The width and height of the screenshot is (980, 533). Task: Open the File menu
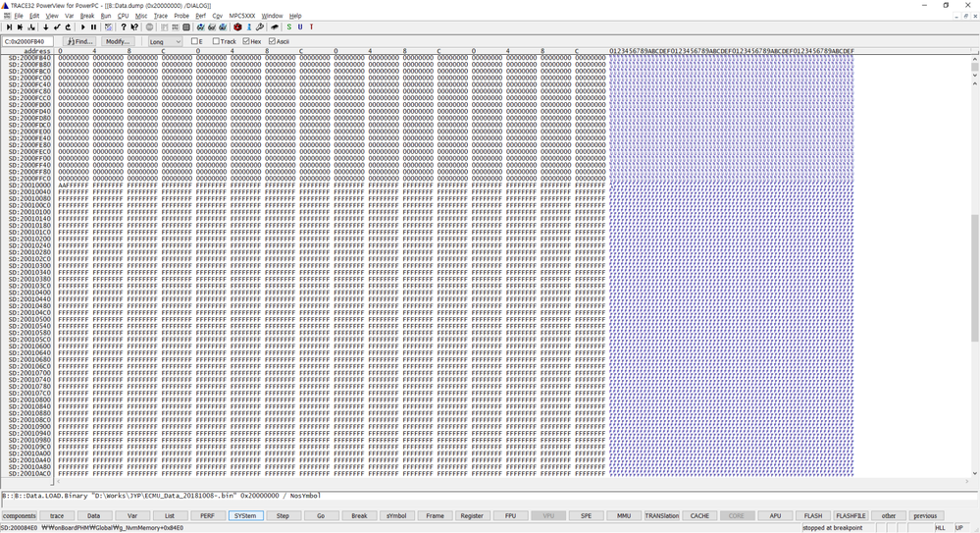tap(19, 16)
